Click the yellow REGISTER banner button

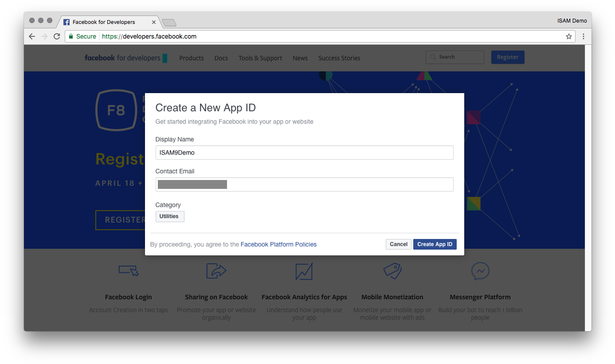(120, 220)
